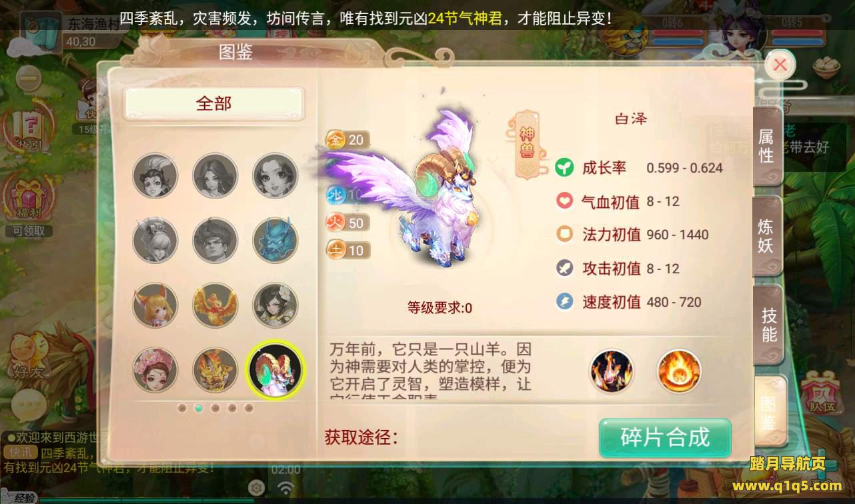Select the Bai Ze ram pet portrait
The image size is (855, 504).
(275, 369)
